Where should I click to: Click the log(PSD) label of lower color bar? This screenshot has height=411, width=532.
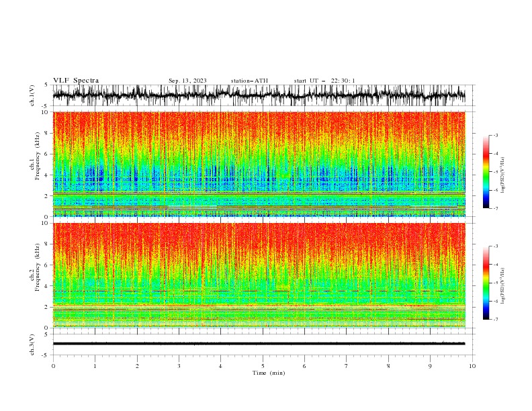(x=503, y=286)
